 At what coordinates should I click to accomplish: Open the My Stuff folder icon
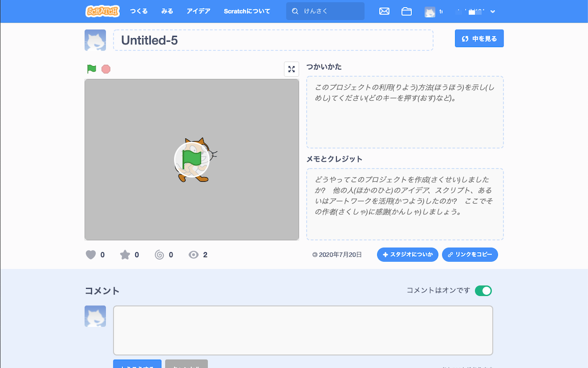click(x=407, y=11)
